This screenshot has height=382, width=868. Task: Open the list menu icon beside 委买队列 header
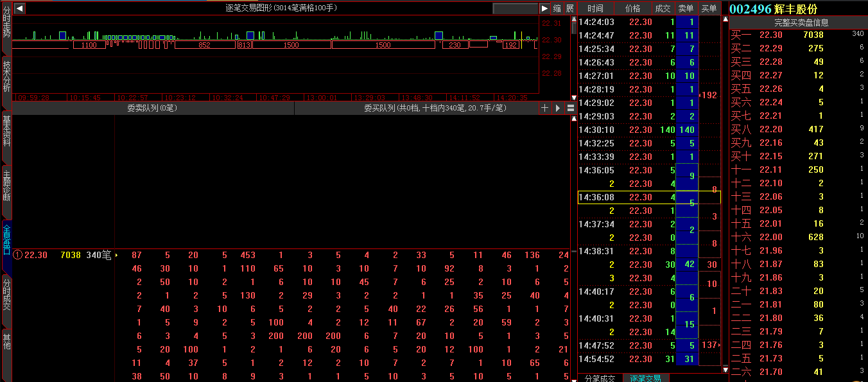point(571,108)
